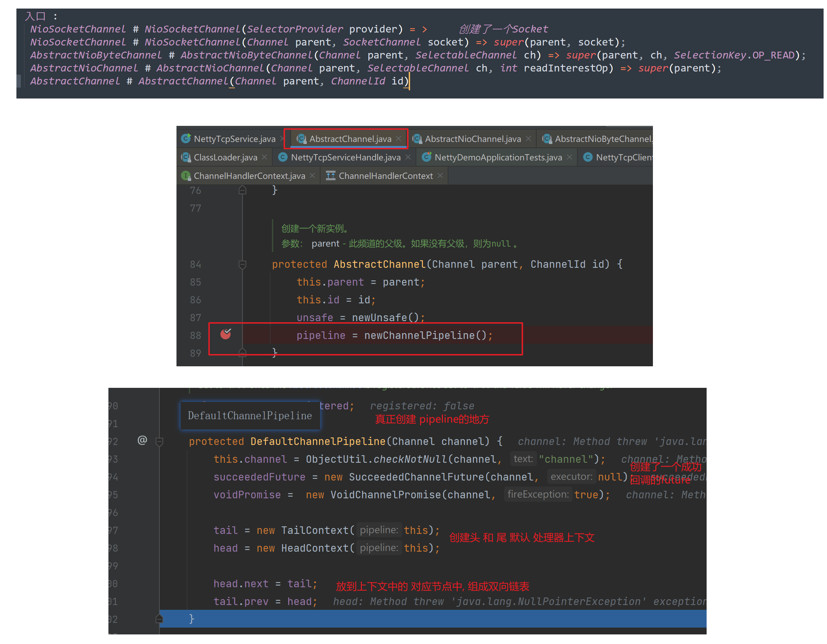This screenshot has width=827, height=644.
Task: Click the ChannelHandlerContext diagram icon
Action: (331, 176)
